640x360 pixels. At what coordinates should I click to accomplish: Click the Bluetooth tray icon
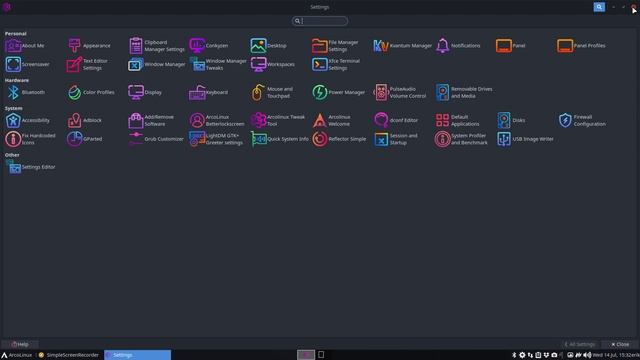coord(514,355)
